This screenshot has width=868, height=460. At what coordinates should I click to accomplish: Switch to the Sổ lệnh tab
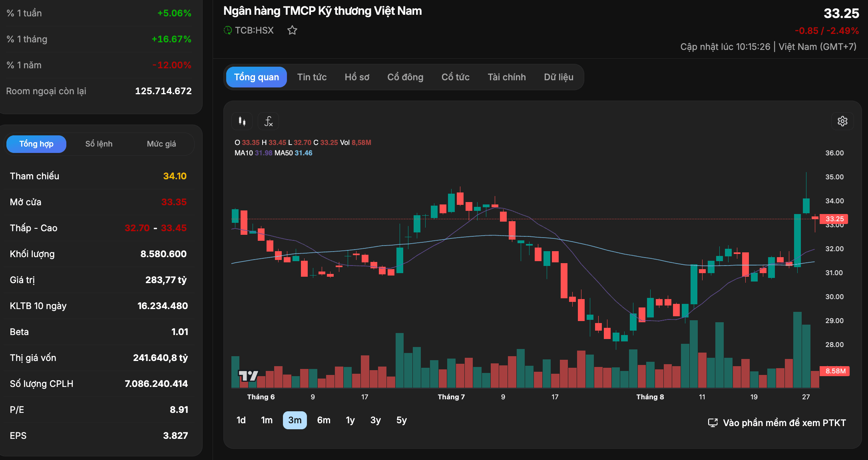tap(99, 144)
